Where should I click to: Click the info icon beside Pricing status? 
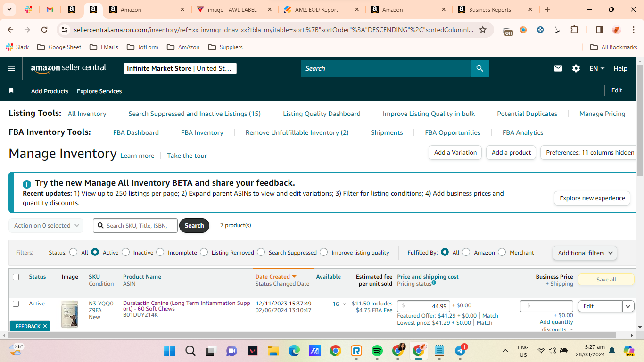click(x=434, y=283)
